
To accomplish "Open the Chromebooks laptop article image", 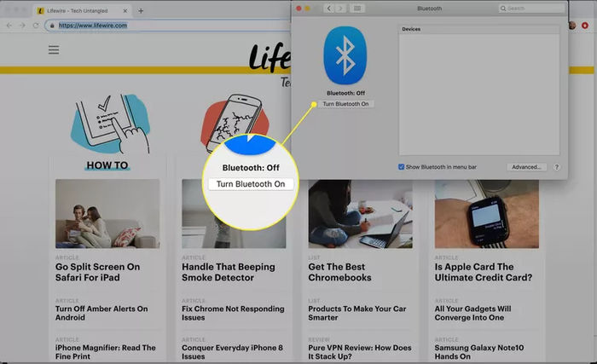I will point(360,214).
